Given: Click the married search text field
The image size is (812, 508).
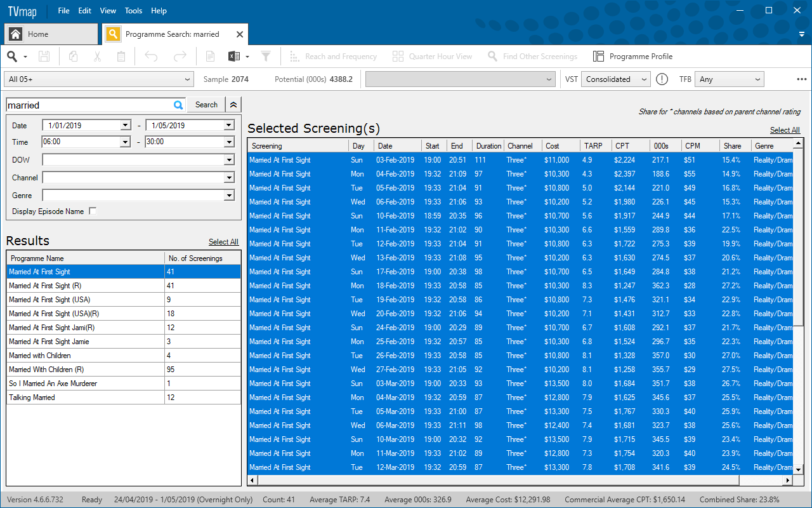Looking at the screenshot, I should 89,105.
